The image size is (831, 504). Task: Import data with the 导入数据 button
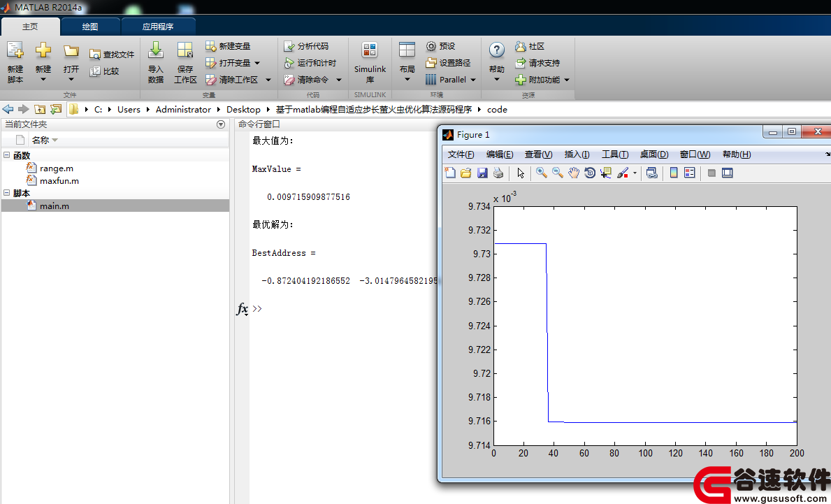pyautogui.click(x=155, y=62)
